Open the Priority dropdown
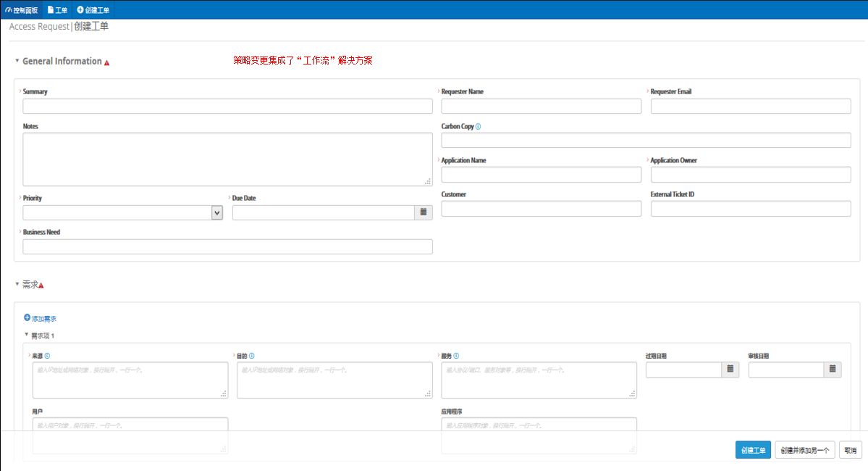The image size is (868, 471). [216, 212]
